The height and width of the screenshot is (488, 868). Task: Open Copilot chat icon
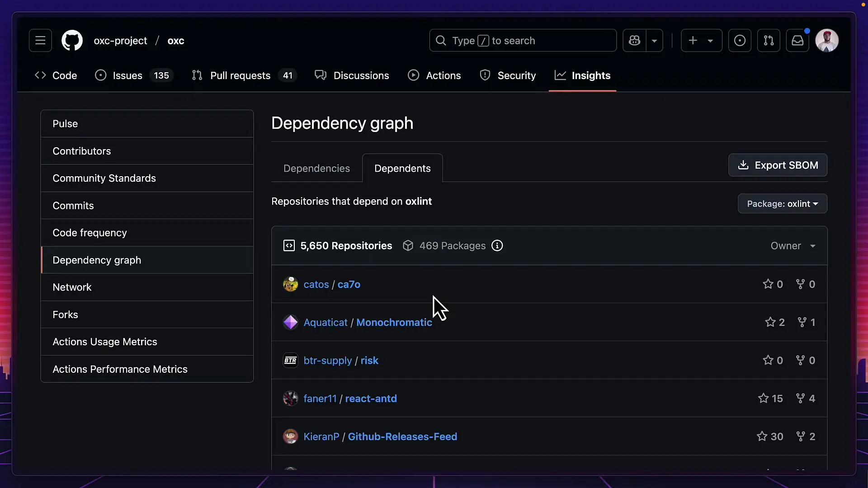pos(634,41)
